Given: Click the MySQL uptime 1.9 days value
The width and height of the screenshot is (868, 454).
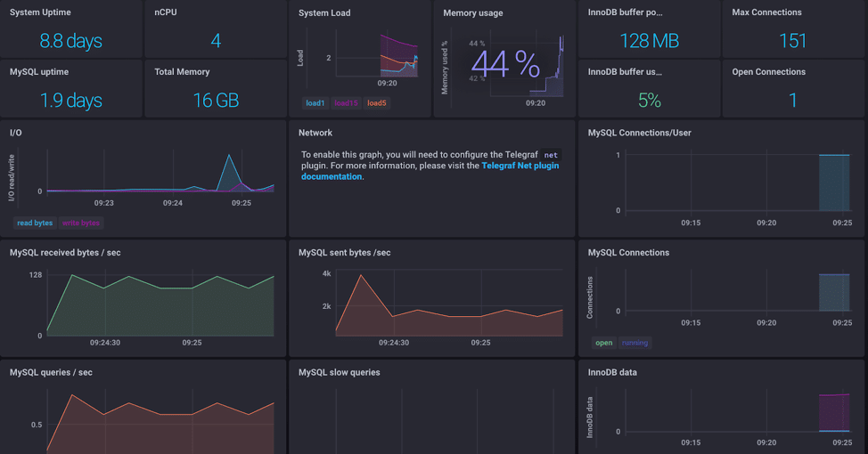Looking at the screenshot, I should click(70, 101).
